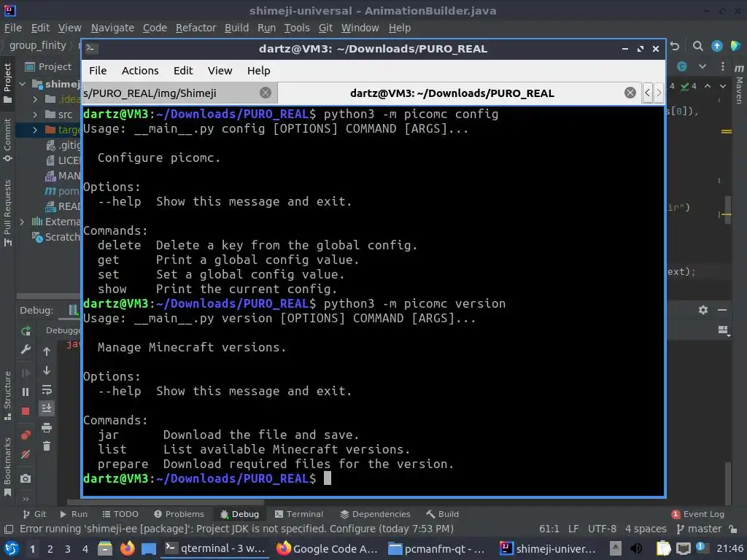Image resolution: width=747 pixels, height=560 pixels.
Task: Toggle scroll to end in console
Action: tap(47, 408)
